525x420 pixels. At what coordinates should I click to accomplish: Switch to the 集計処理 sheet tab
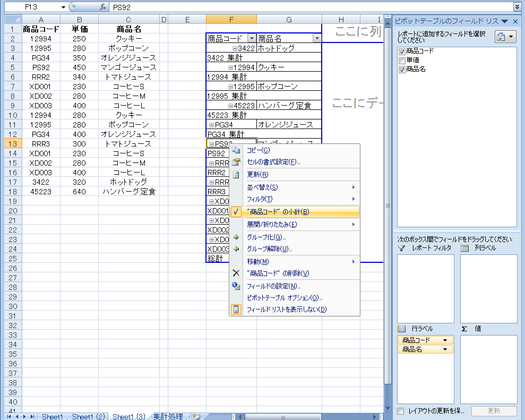(x=168, y=417)
